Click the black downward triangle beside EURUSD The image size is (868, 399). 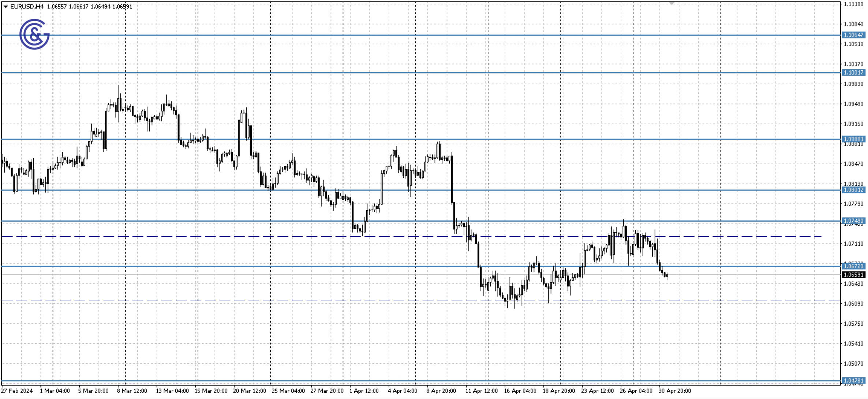point(5,6)
